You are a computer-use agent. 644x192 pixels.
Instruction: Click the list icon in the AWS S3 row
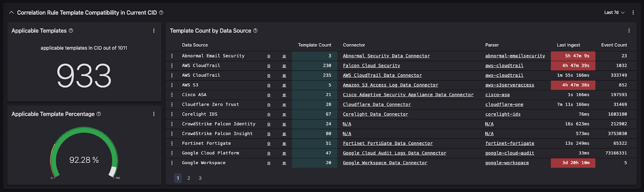pos(284,85)
